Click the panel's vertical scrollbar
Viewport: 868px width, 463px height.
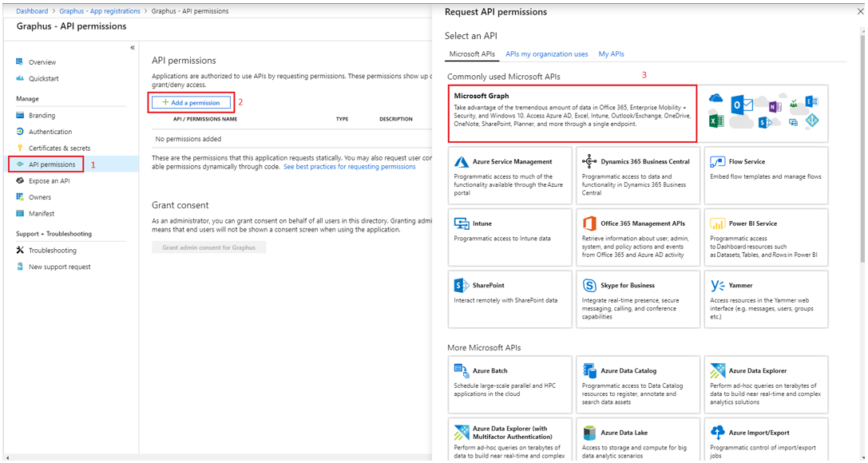862,147
